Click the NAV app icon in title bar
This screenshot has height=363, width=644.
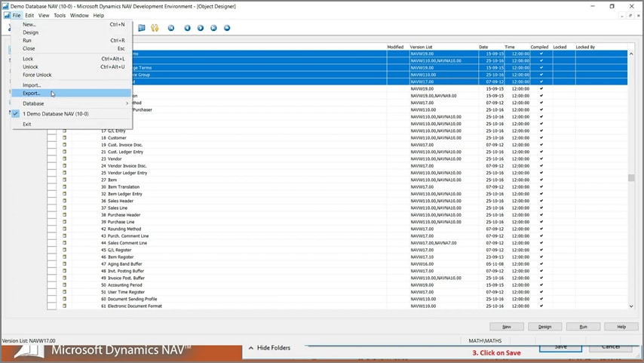5,6
